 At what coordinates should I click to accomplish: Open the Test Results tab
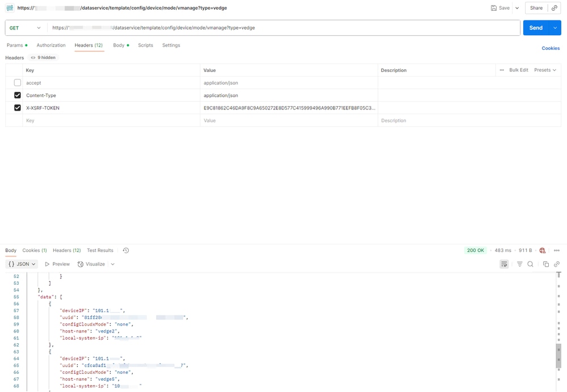(100, 250)
